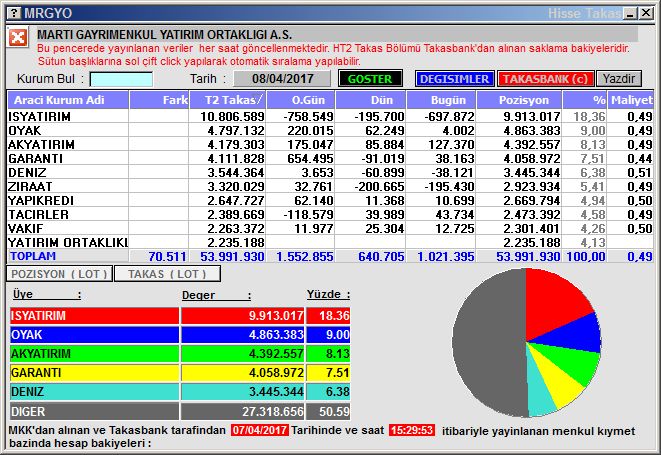Click the TOPLAM total row label

tap(33, 256)
